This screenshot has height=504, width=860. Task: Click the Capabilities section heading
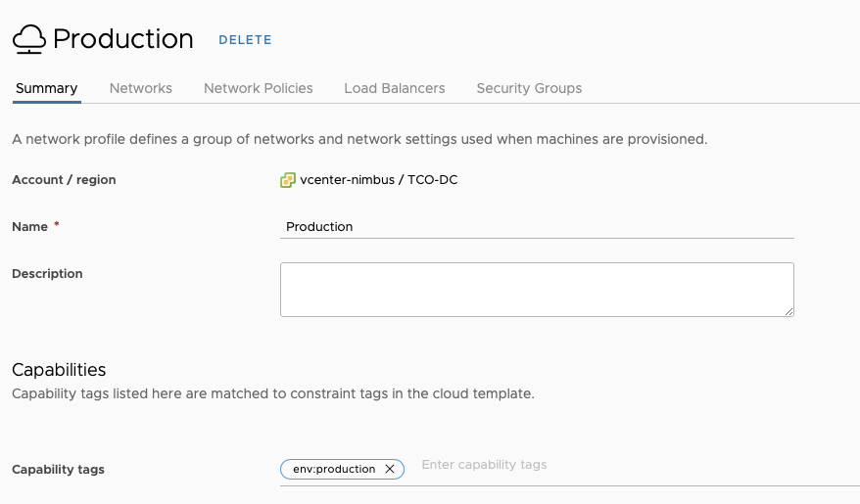[x=59, y=370]
